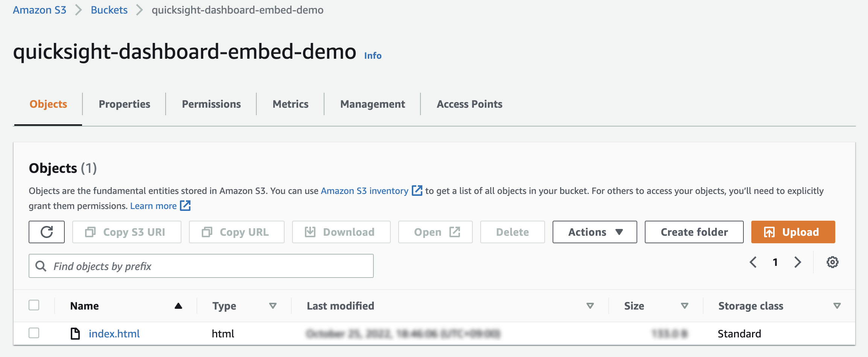Image resolution: width=868 pixels, height=357 pixels.
Task: Open the table preferences gear icon
Action: pyautogui.click(x=832, y=262)
